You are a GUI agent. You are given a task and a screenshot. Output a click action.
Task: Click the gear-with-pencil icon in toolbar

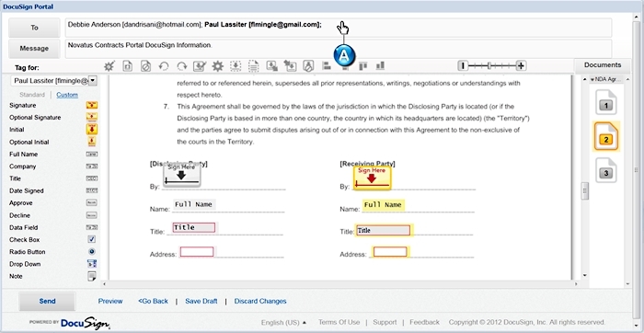(x=109, y=66)
